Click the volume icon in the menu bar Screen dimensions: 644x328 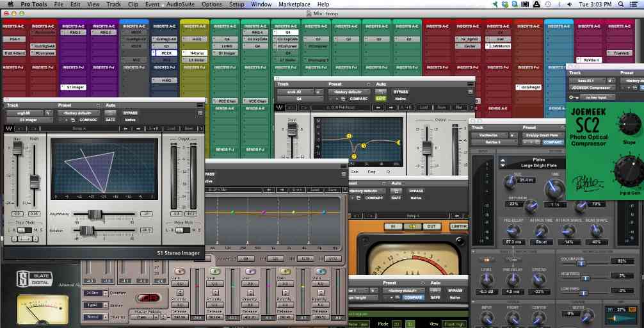click(x=569, y=4)
